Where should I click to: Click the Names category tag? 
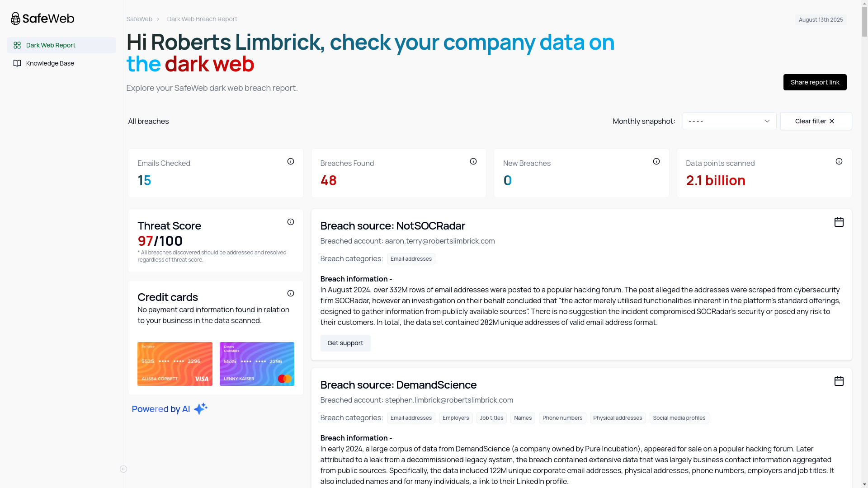click(x=523, y=418)
